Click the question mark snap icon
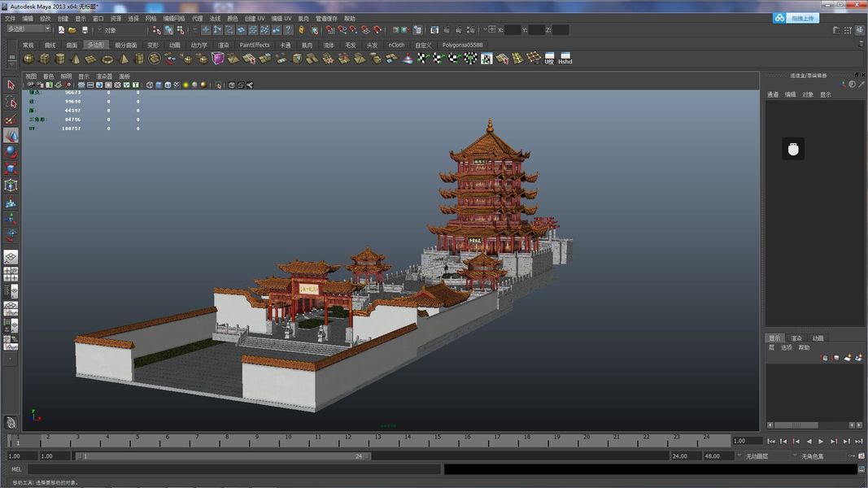The image size is (868, 488). point(288,30)
